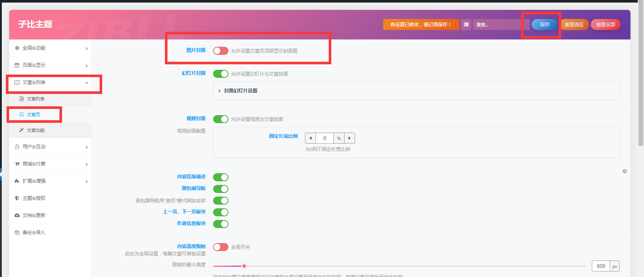This screenshot has width=644, height=277.
Task: Open 文档&更新 menu item
Action: point(50,215)
